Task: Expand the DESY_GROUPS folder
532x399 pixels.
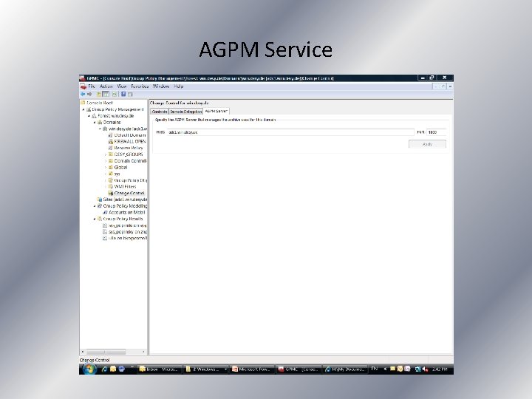Action: click(x=106, y=154)
